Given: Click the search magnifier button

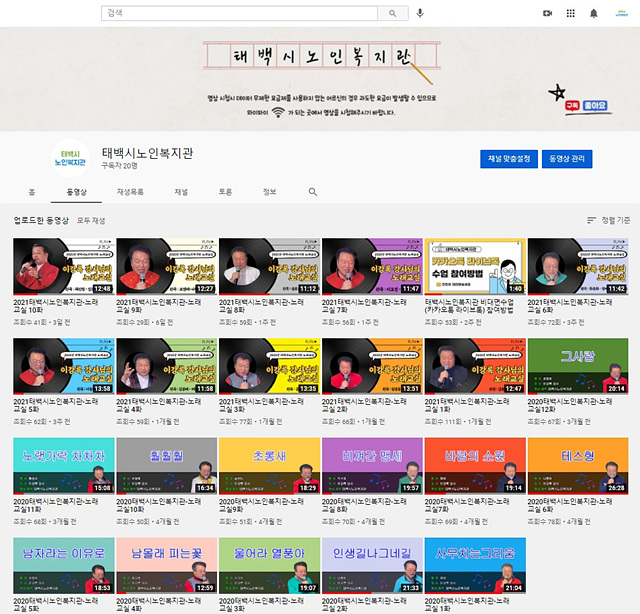Looking at the screenshot, I should (x=393, y=13).
